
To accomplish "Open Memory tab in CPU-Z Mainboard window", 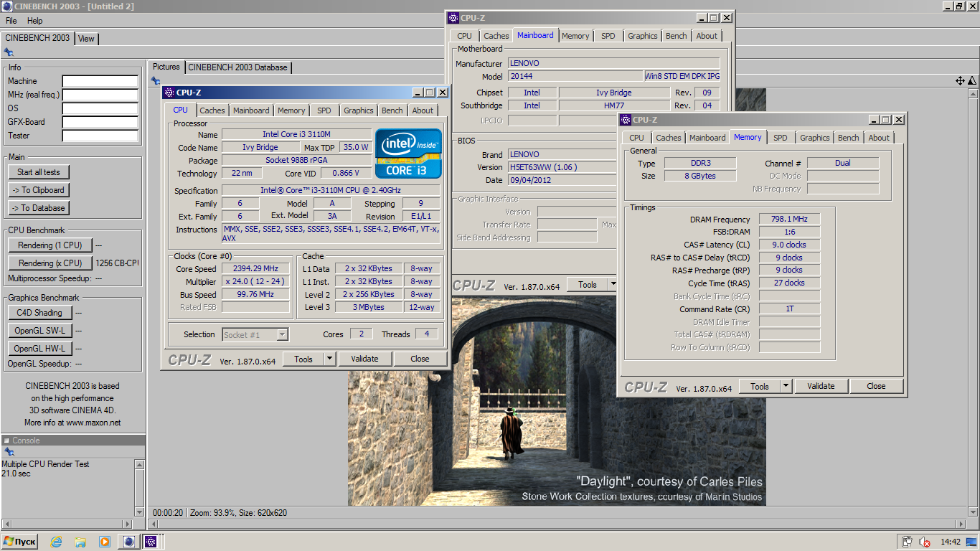I will tap(575, 36).
